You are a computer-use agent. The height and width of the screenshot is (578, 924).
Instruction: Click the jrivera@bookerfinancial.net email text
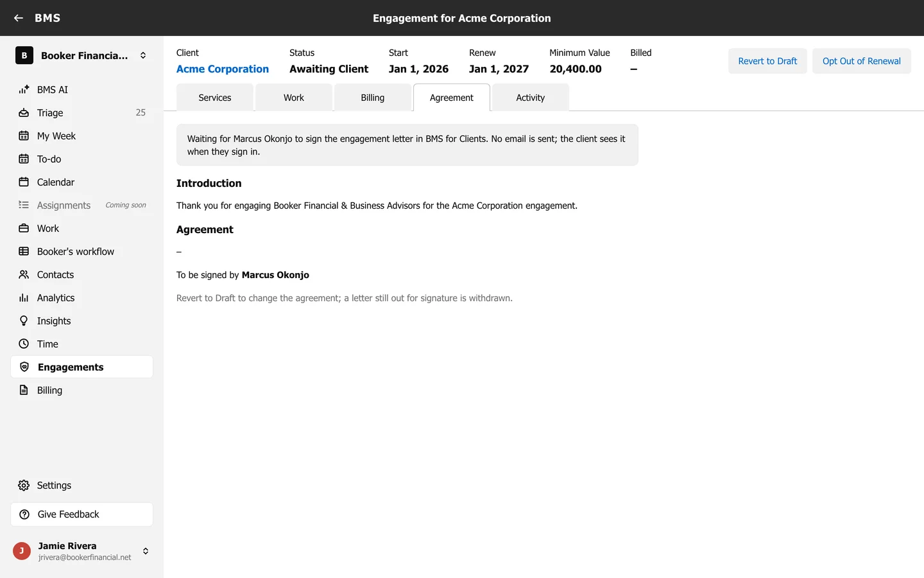(x=85, y=557)
